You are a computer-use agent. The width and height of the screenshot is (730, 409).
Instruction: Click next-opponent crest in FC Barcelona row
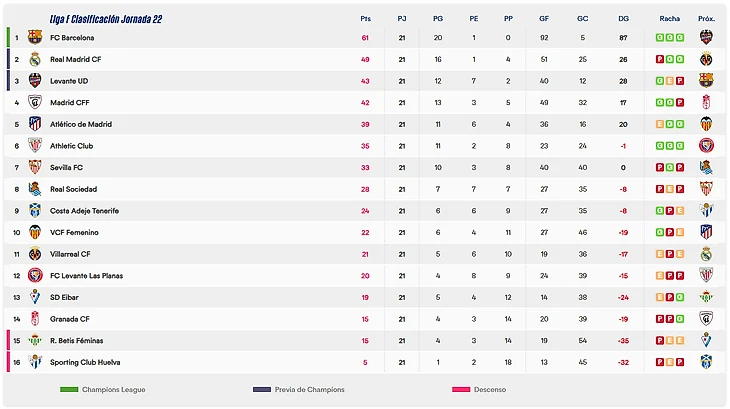pos(706,38)
